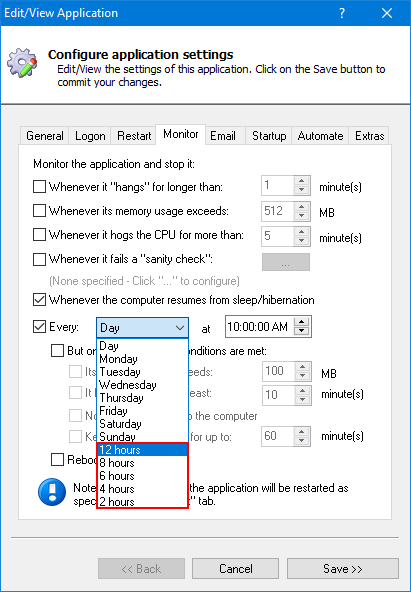The height and width of the screenshot is (592, 411).
Task: Pick 2 hours option in the list
Action: 142,502
